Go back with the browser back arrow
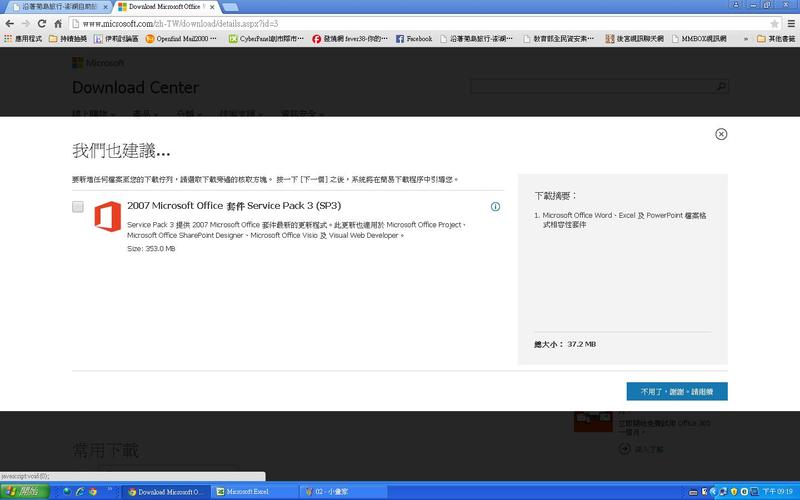The width and height of the screenshot is (800, 500). (x=10, y=23)
